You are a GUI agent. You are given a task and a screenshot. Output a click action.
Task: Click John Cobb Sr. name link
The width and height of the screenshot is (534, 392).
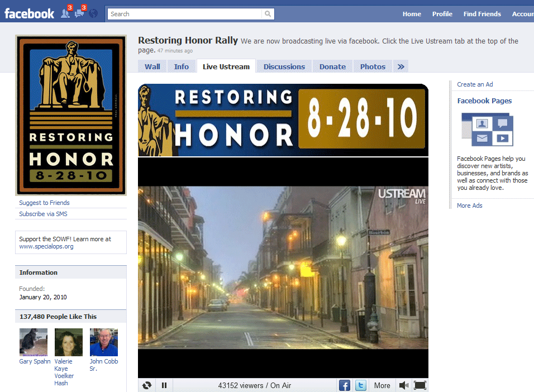point(104,365)
